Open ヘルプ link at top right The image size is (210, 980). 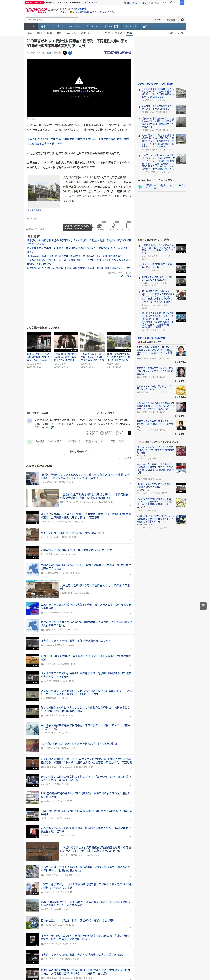(x=143, y=3)
